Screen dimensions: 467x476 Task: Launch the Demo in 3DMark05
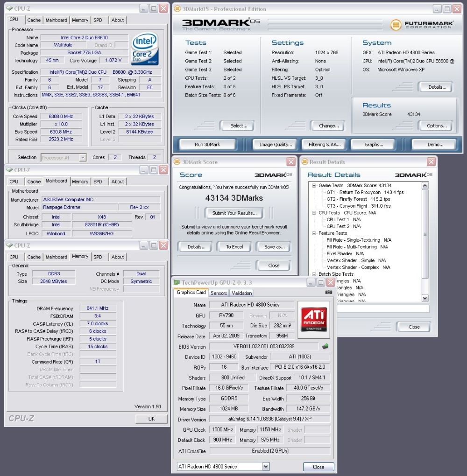click(435, 145)
